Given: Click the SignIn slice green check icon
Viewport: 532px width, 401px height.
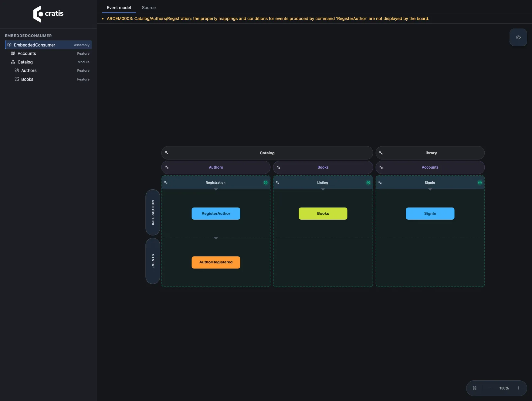Looking at the screenshot, I should coord(480,183).
